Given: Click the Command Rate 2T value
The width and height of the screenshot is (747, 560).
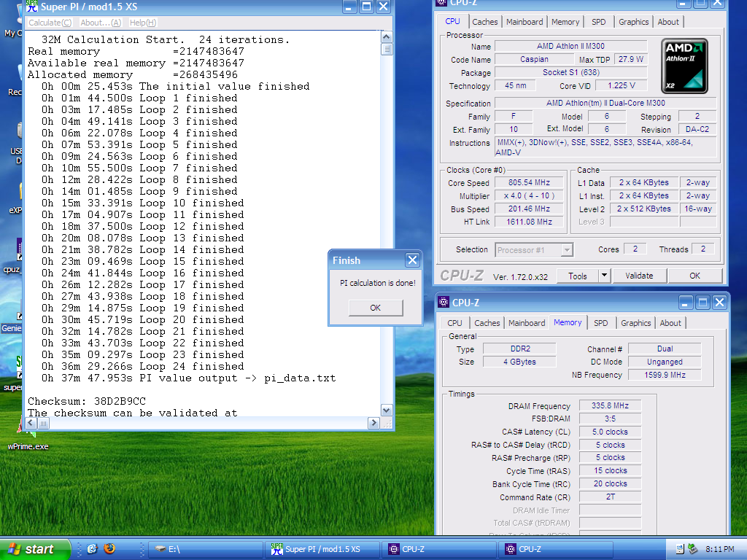Looking at the screenshot, I should pyautogui.click(x=610, y=497).
